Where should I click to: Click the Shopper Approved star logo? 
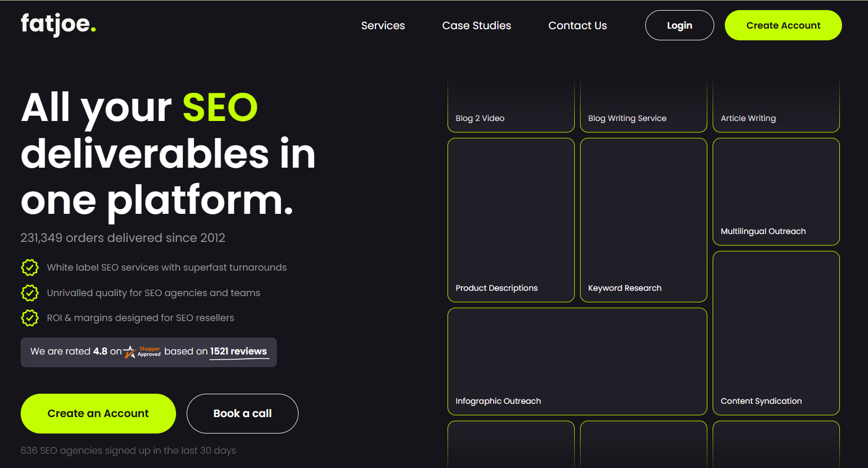[x=142, y=352]
